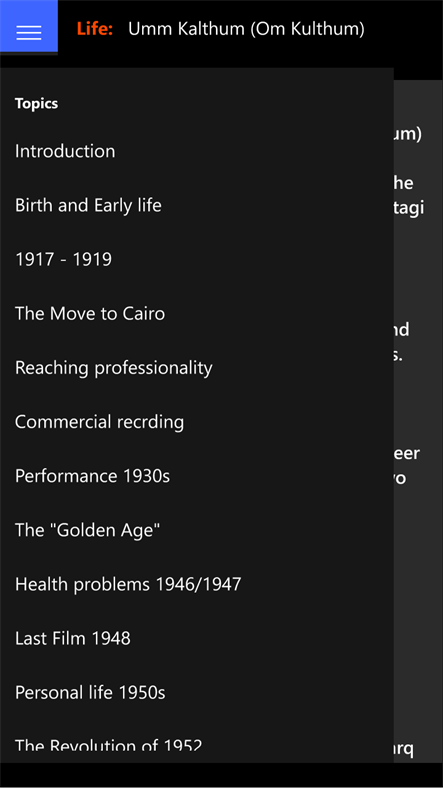The height and width of the screenshot is (788, 443).
Task: Select Health problems 1946/1947 topic
Action: click(x=128, y=584)
